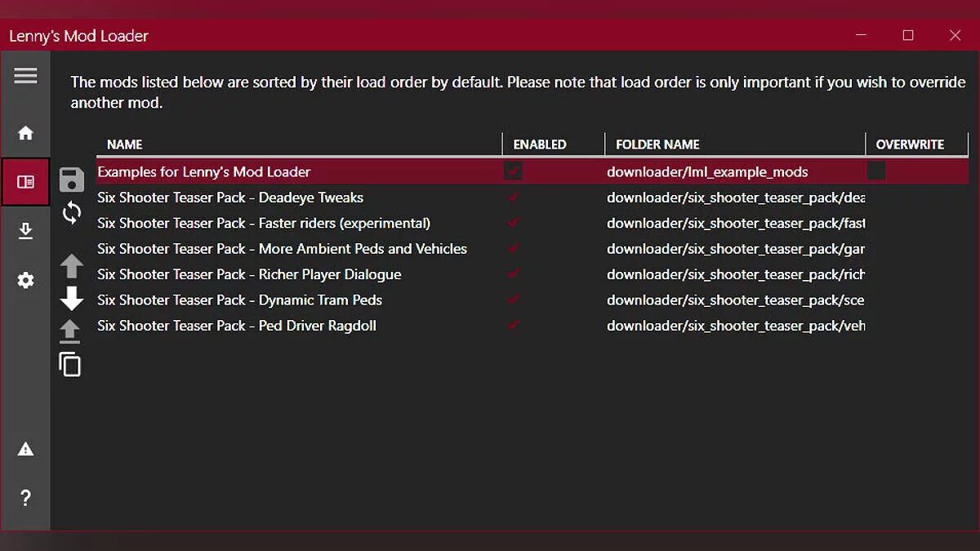Go to the Home page icon
The image size is (980, 551).
25,132
